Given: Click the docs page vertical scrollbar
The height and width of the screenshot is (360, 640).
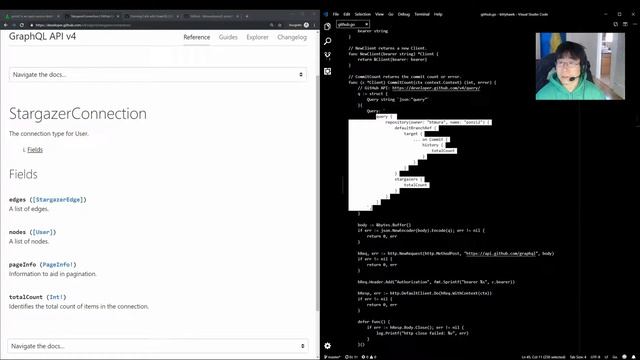Looking at the screenshot, I should point(318,192).
